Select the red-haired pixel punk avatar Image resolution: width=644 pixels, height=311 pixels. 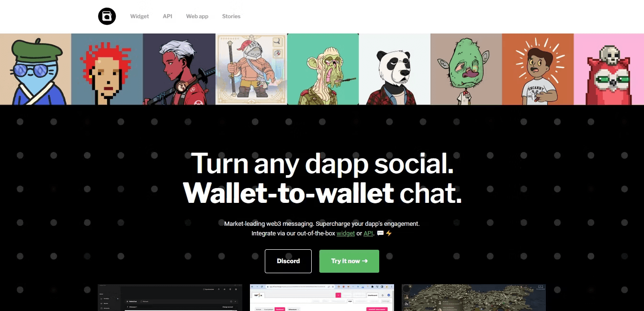107,69
